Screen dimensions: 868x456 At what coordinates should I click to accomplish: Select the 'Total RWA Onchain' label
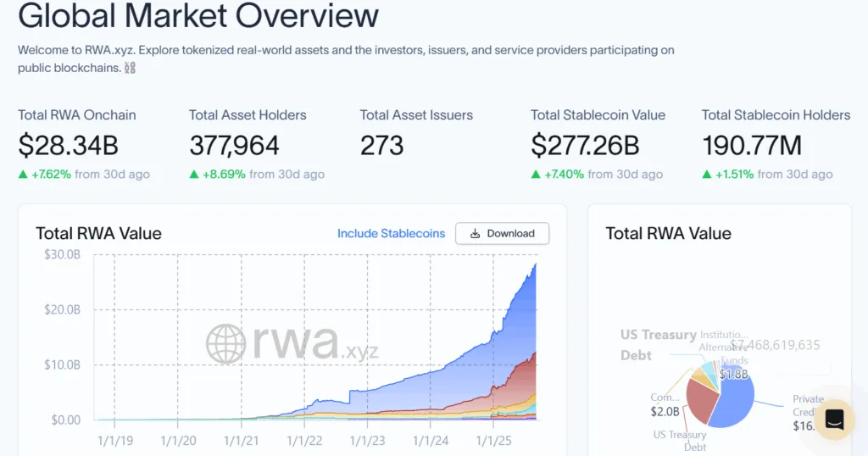[x=76, y=115]
